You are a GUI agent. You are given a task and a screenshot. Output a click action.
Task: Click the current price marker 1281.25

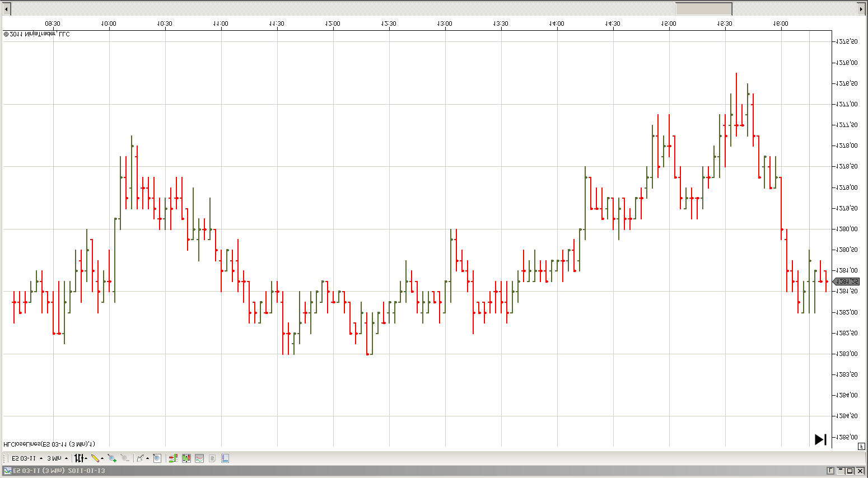pyautogui.click(x=846, y=282)
